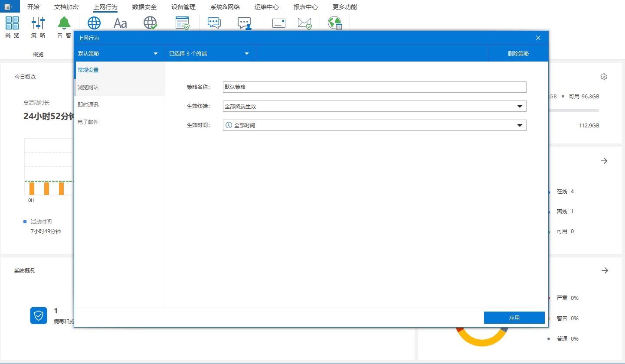Click the 可用 0 status entry
Viewport: 625px width, 364px height.
coord(565,231)
